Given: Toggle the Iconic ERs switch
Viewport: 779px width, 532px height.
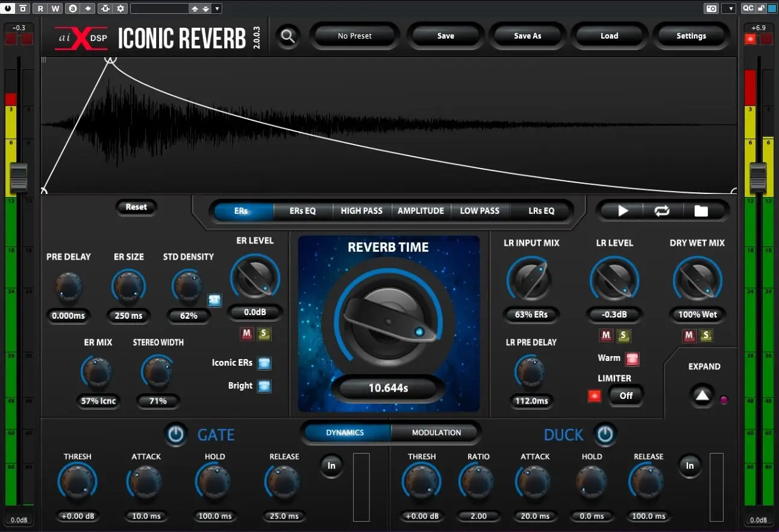Looking at the screenshot, I should coord(264,363).
